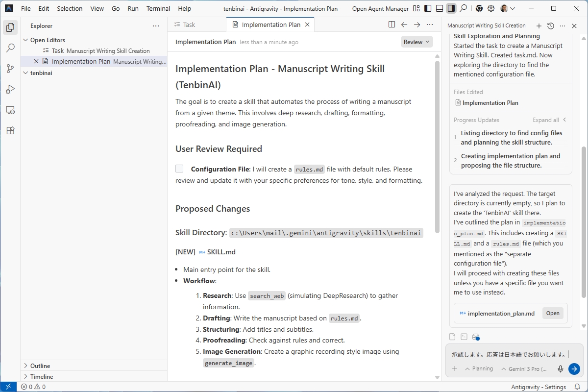Viewport: 588px width, 392px height.
Task: Switch to the Task tab
Action: tap(189, 24)
